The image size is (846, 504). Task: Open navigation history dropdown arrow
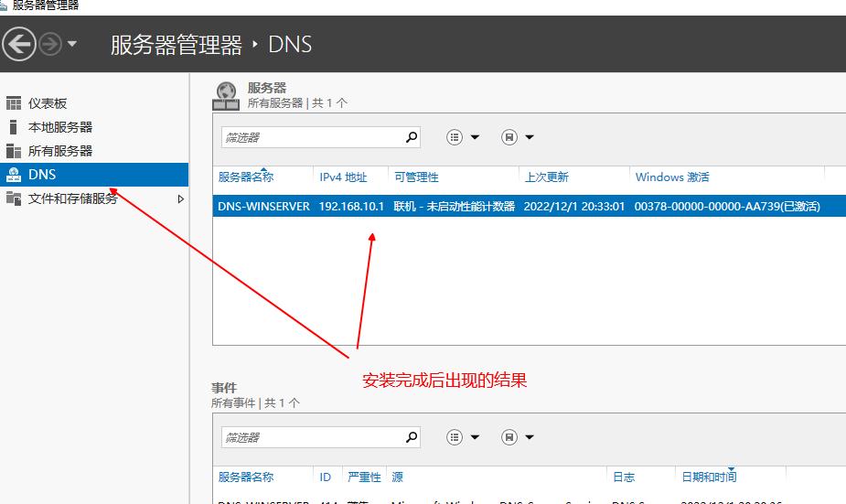71,44
